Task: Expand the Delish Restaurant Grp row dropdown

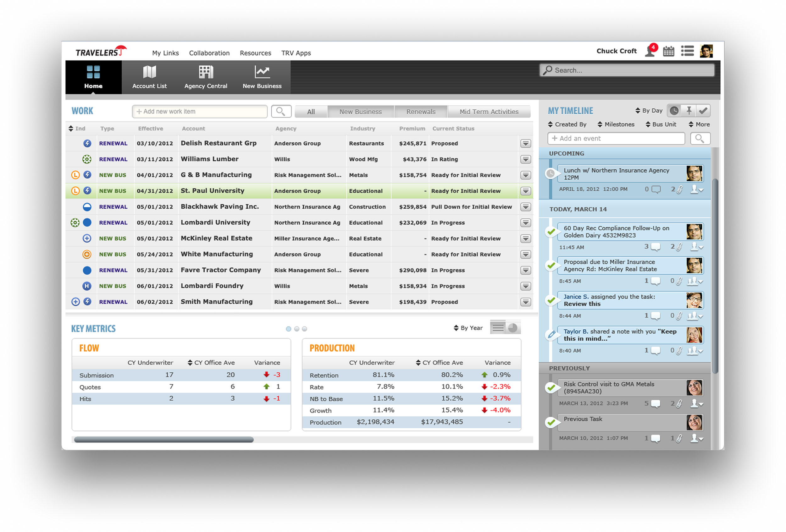Action: click(x=525, y=143)
